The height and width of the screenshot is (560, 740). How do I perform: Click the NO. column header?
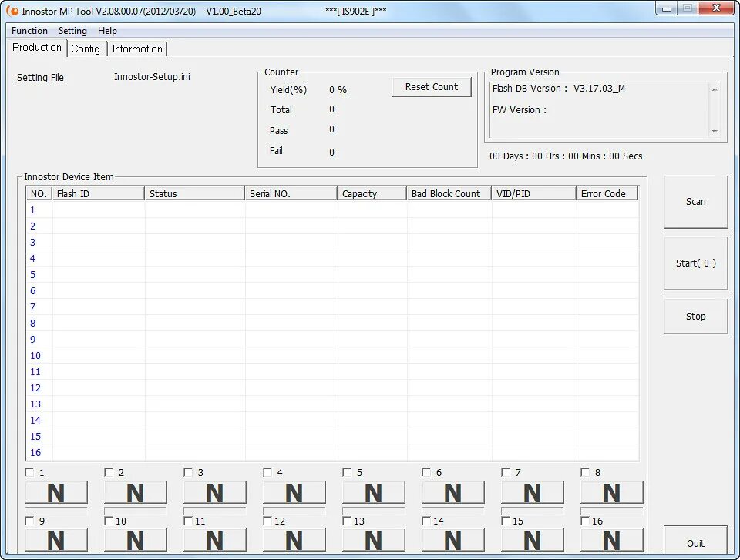pos(39,193)
